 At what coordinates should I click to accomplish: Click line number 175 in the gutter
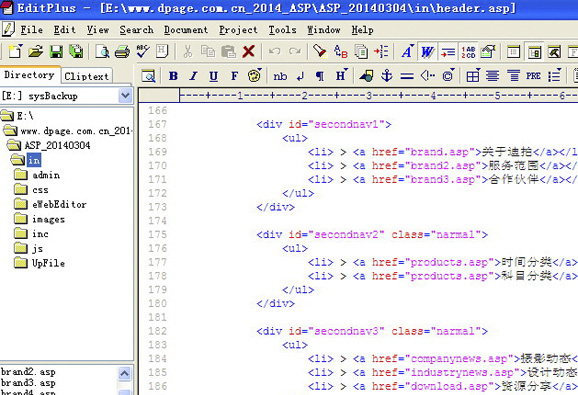coord(157,234)
